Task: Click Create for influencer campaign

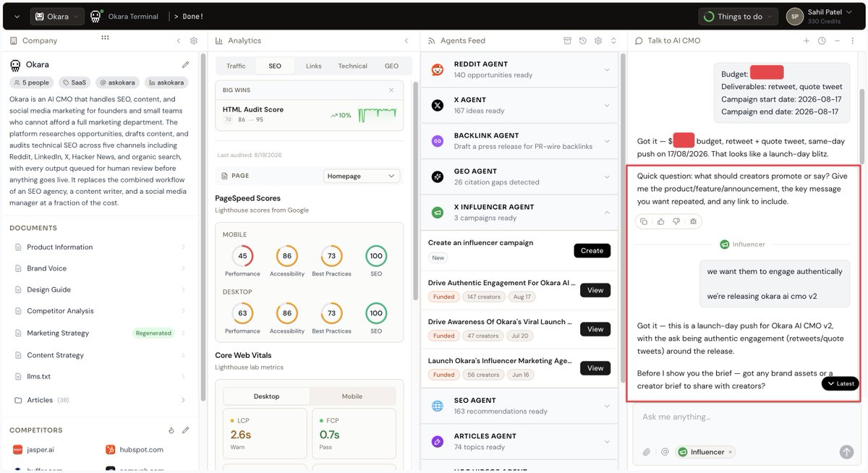Action: (x=592, y=250)
